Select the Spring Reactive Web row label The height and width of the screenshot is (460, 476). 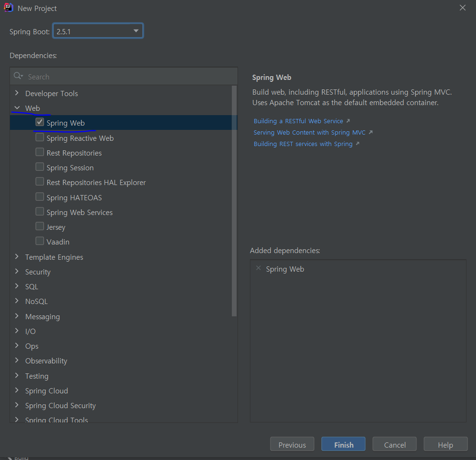click(x=80, y=138)
